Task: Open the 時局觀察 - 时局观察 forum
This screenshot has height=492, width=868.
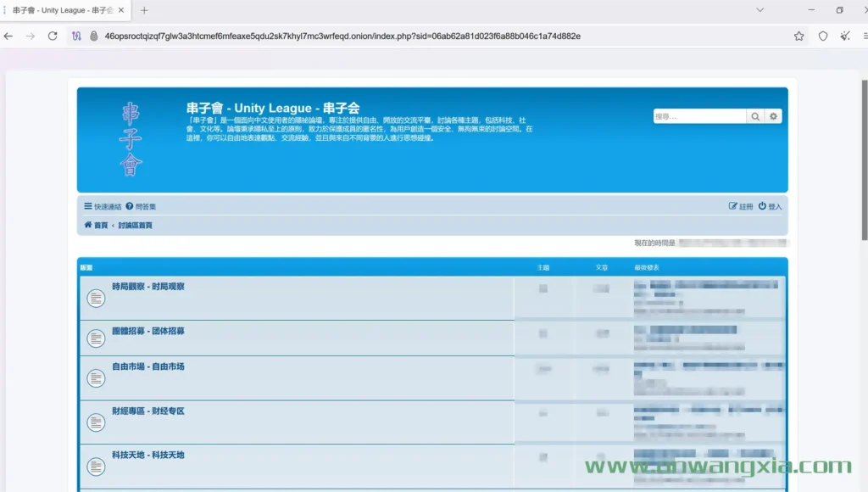Action: tap(147, 287)
